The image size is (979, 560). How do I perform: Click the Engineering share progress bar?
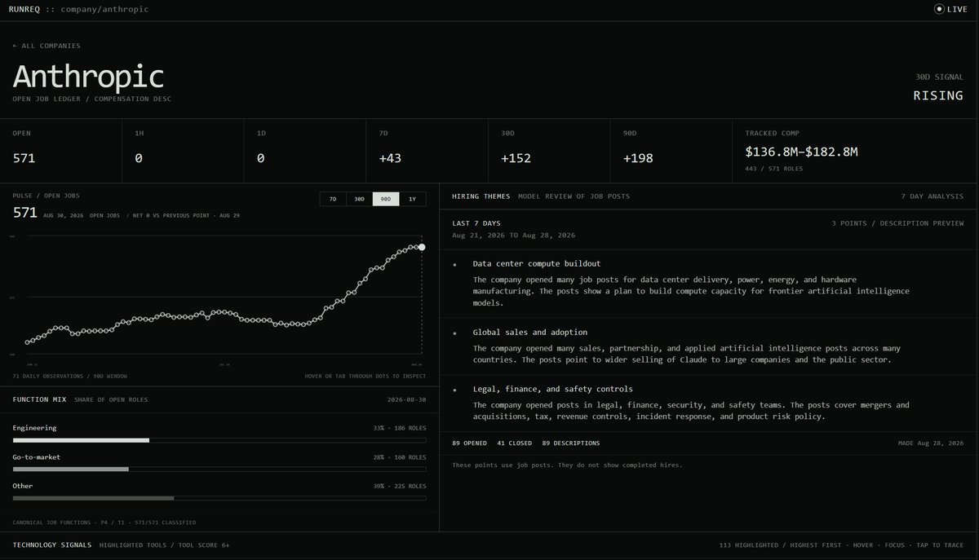219,440
